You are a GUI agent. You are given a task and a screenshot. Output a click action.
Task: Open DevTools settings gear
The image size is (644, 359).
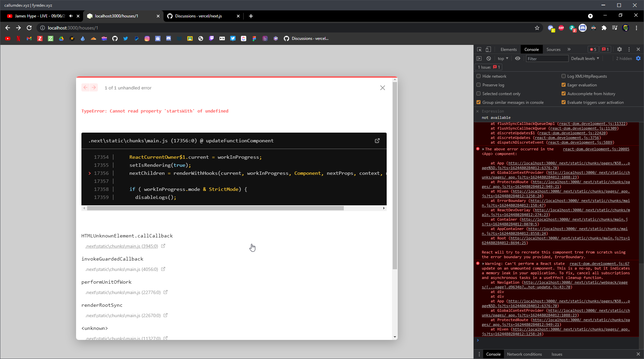tap(619, 49)
